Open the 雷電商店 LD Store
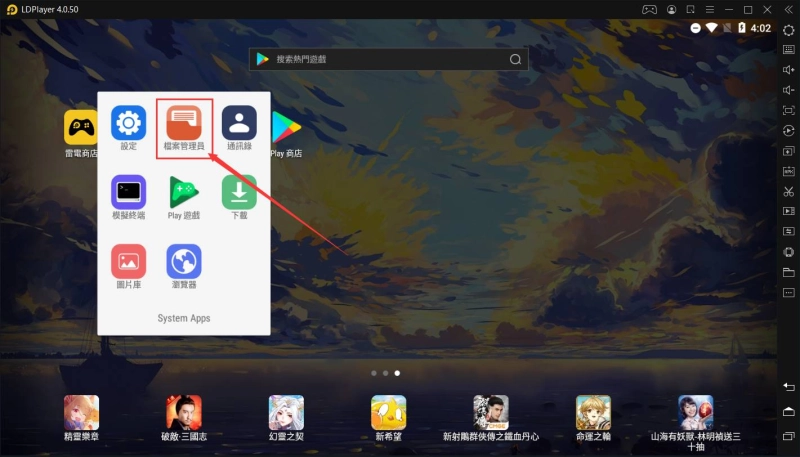Viewport: 800px width, 457px height. 81,127
